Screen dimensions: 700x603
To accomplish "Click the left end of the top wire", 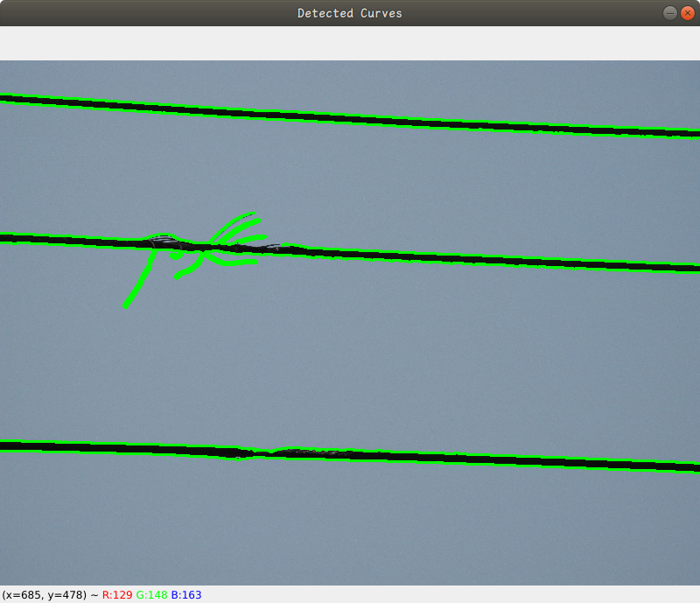I will click(x=5, y=99).
